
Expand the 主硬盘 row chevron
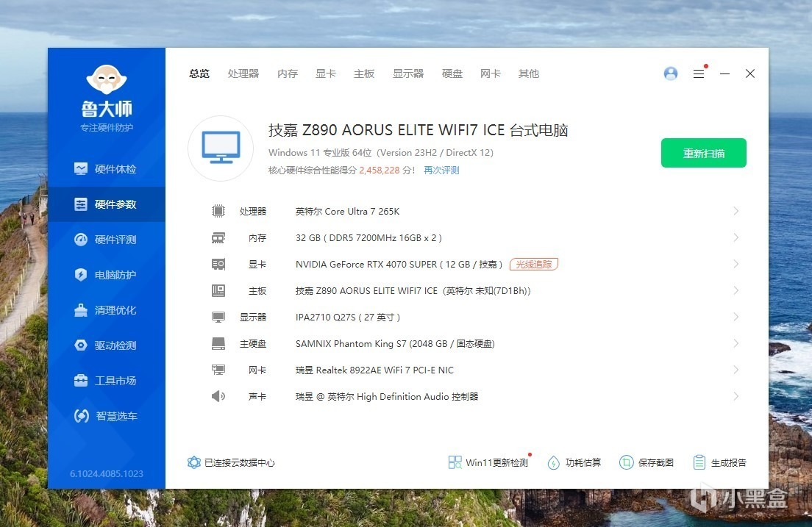[736, 343]
